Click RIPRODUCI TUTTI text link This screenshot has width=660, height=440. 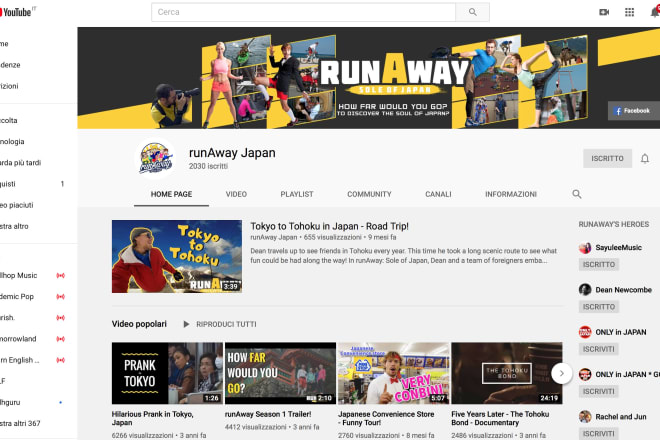coord(226,324)
